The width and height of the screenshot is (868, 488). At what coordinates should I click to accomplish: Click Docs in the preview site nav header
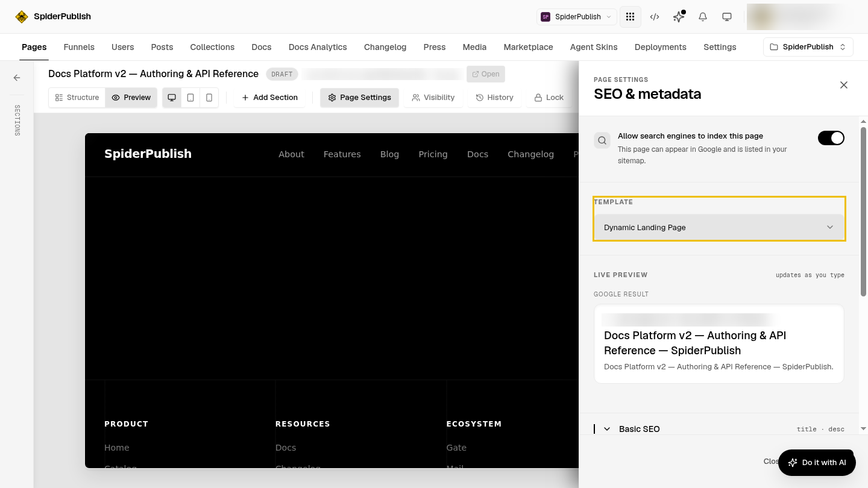pyautogui.click(x=477, y=154)
